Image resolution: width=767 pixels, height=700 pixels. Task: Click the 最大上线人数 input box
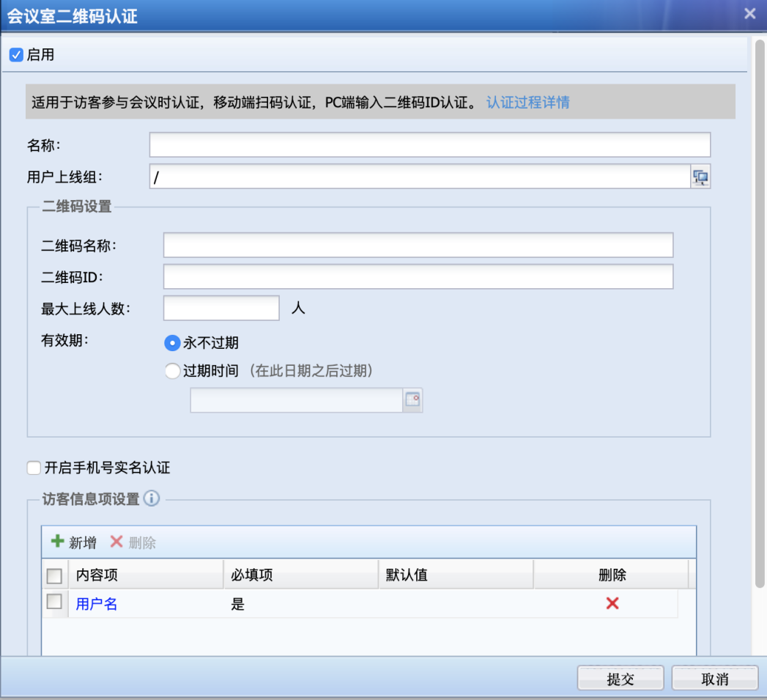[221, 309]
